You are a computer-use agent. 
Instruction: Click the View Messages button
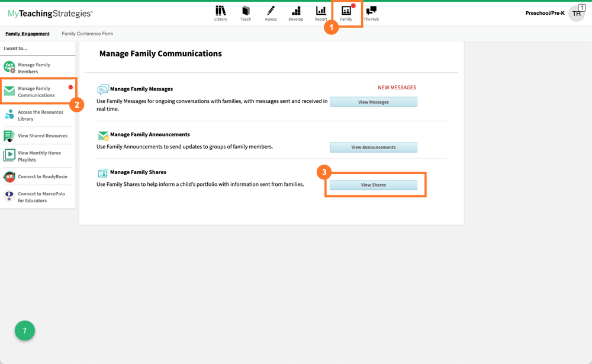[x=374, y=101]
